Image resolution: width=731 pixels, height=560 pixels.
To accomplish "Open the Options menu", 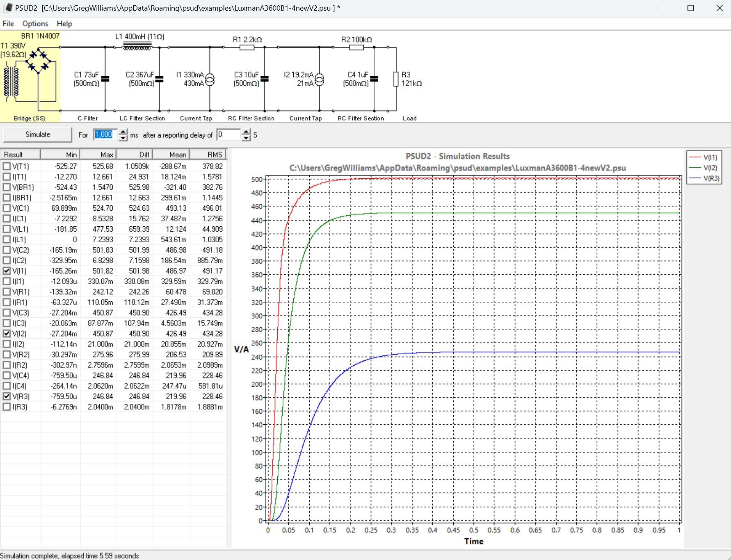I will (35, 24).
